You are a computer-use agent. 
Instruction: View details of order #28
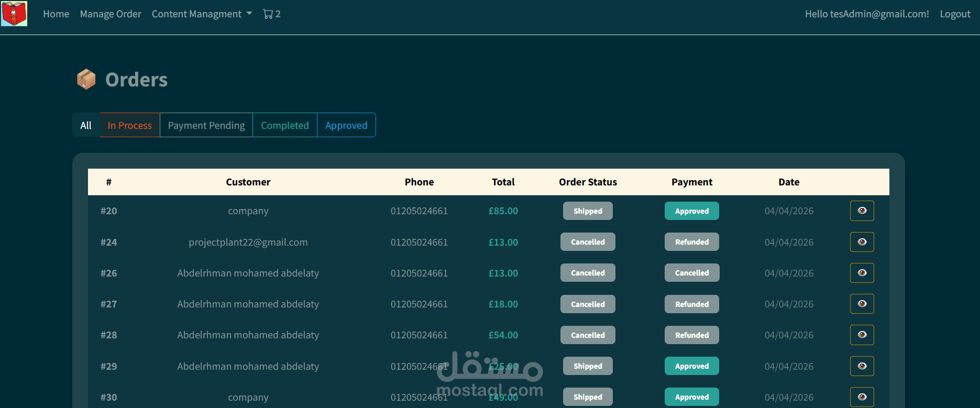pyautogui.click(x=862, y=335)
